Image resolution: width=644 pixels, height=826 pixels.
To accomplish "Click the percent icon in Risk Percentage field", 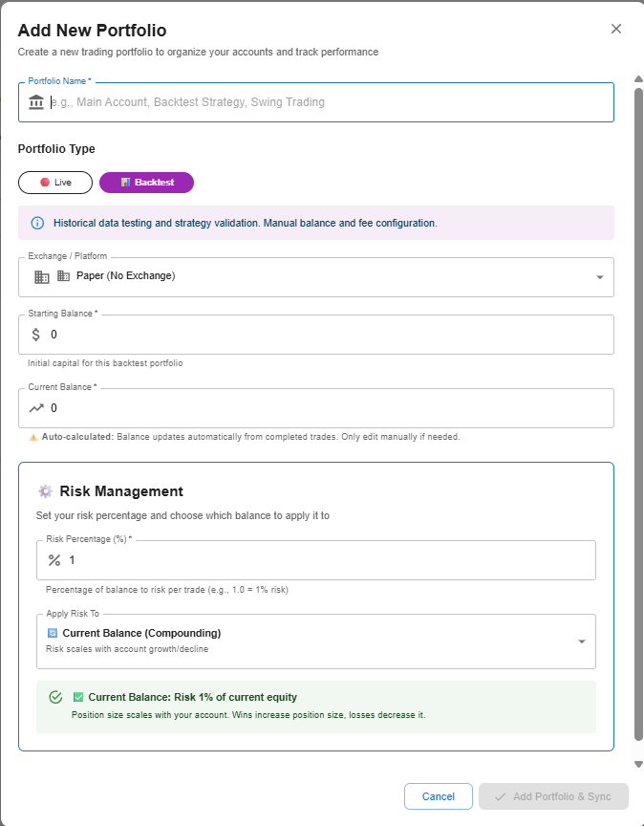I will [54, 560].
